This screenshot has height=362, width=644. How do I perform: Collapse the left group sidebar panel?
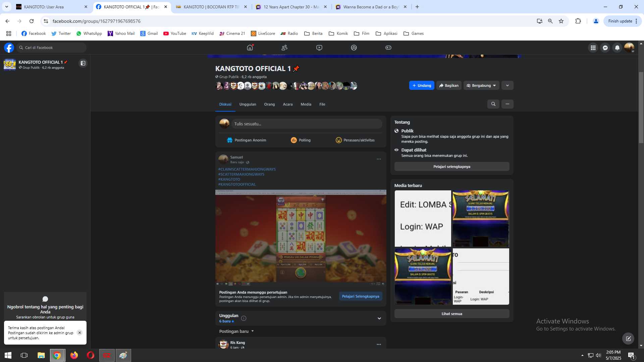click(83, 63)
